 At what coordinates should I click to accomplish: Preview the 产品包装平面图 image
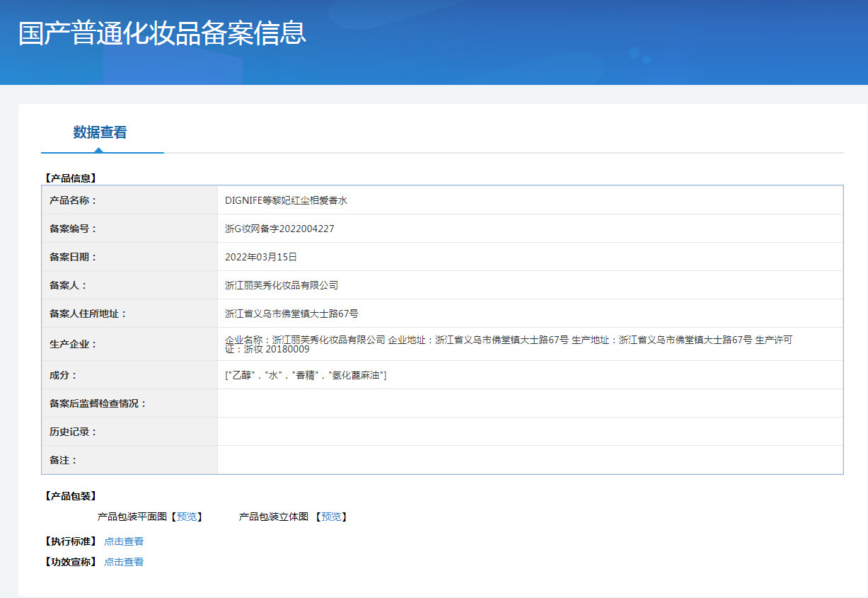pos(187,517)
